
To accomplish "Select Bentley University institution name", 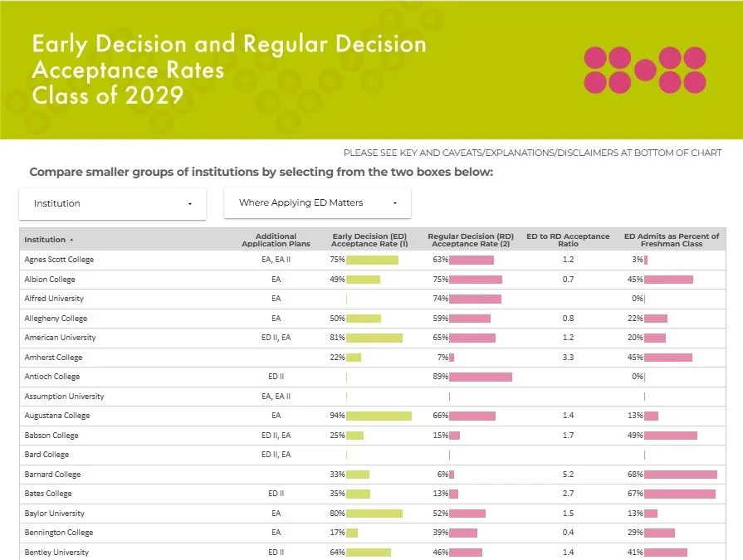I will tap(56, 553).
